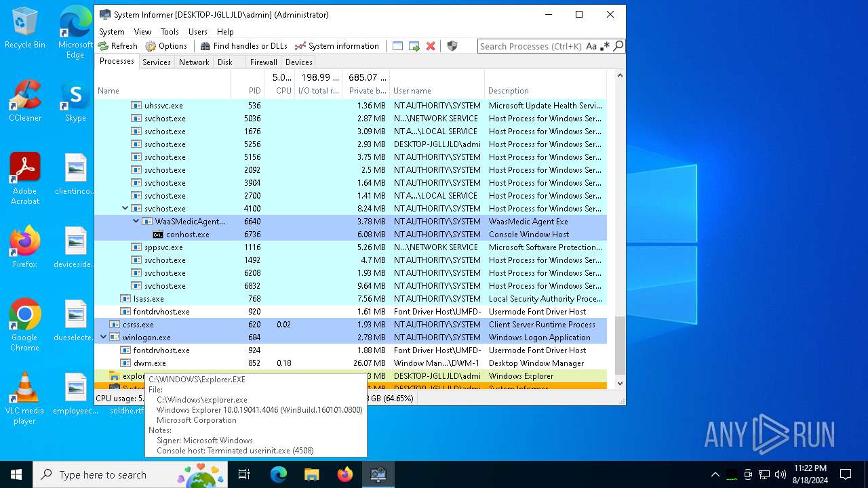Open Microsoft Edge from the taskbar

[x=278, y=474]
